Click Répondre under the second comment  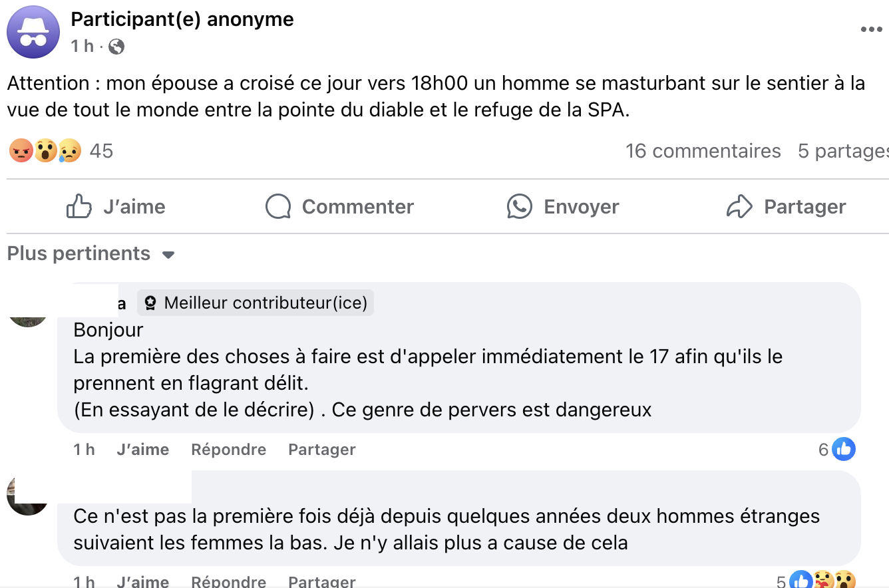(x=228, y=581)
